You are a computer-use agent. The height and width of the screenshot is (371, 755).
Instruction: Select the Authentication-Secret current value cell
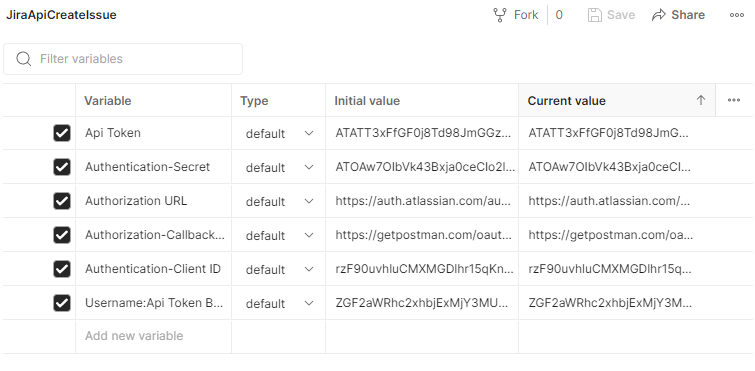pyautogui.click(x=617, y=167)
